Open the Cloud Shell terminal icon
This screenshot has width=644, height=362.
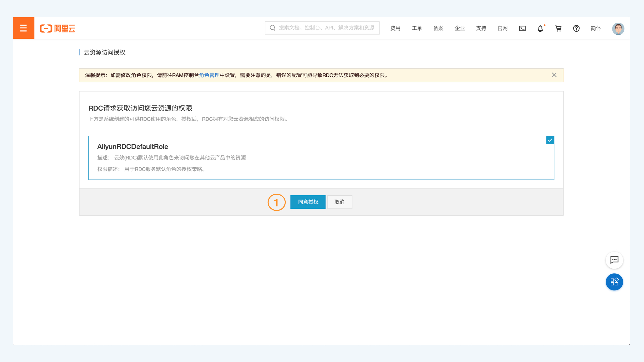tap(522, 28)
